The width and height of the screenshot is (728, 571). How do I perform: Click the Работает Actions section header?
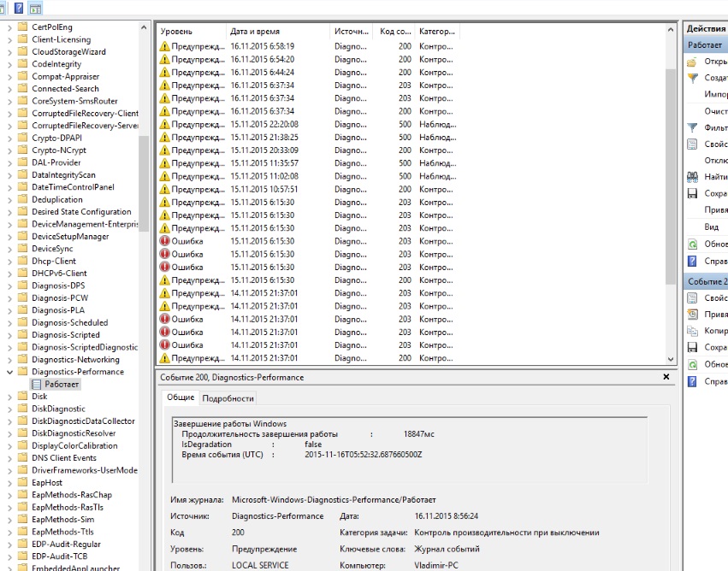[706, 45]
